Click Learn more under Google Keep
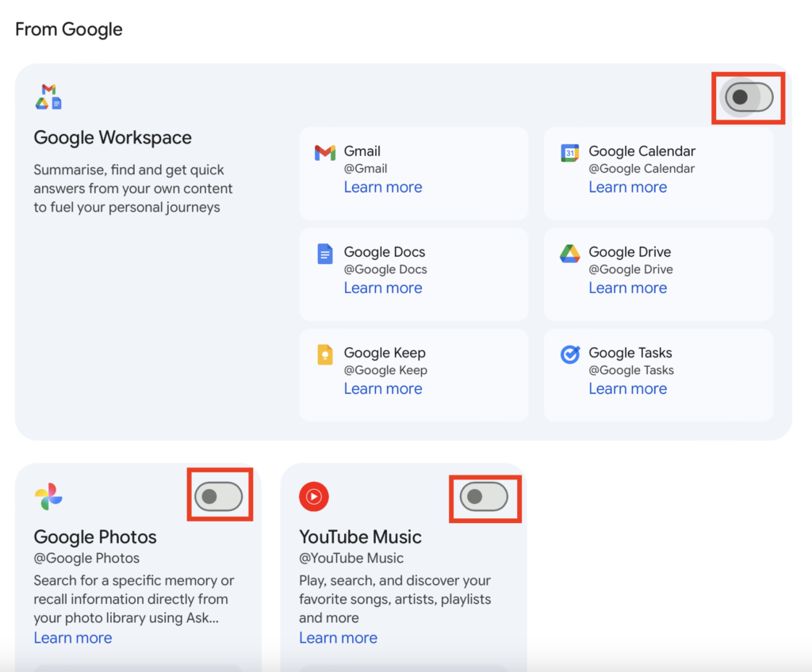812x672 pixels. coord(383,389)
